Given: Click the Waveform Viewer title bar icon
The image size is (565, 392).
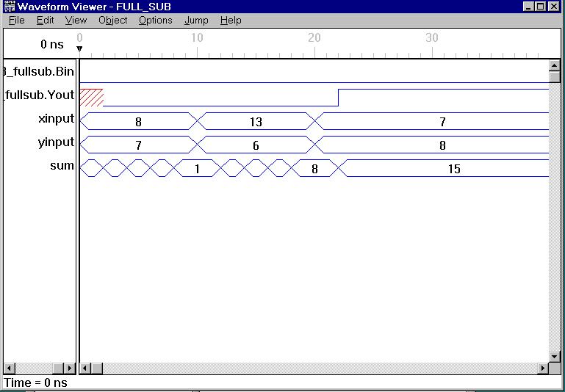Looking at the screenshot, I should tap(9, 7).
